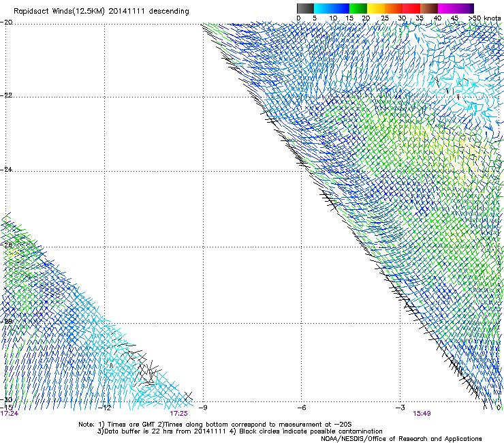Viewport: 504px width, 443px height.
Task: Click the '-9' longitude axis label
Action: pyautogui.click(x=203, y=408)
